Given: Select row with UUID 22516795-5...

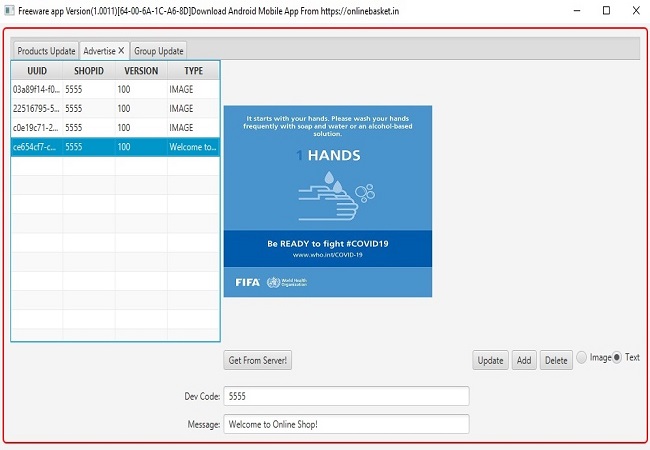Looking at the screenshot, I should (115, 108).
